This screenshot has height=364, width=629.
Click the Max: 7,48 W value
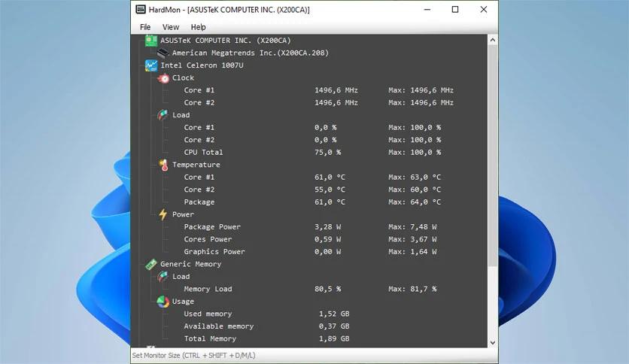412,227
